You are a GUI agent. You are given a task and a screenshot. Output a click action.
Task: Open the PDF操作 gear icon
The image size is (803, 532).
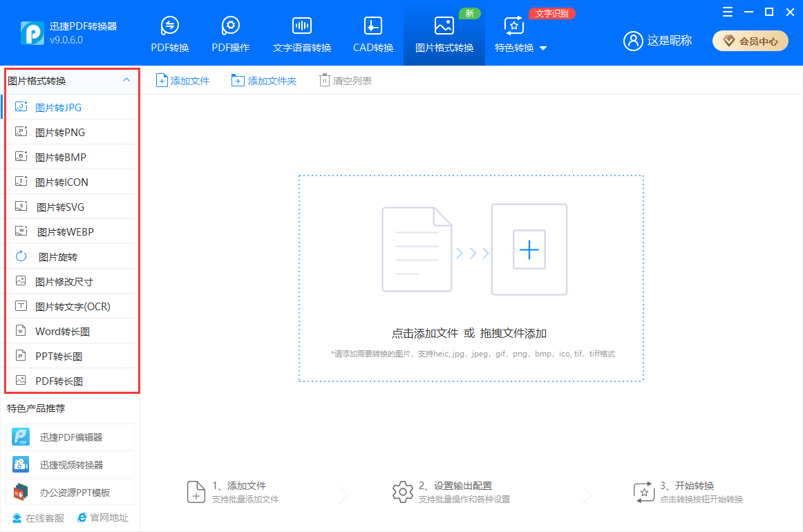tap(230, 26)
